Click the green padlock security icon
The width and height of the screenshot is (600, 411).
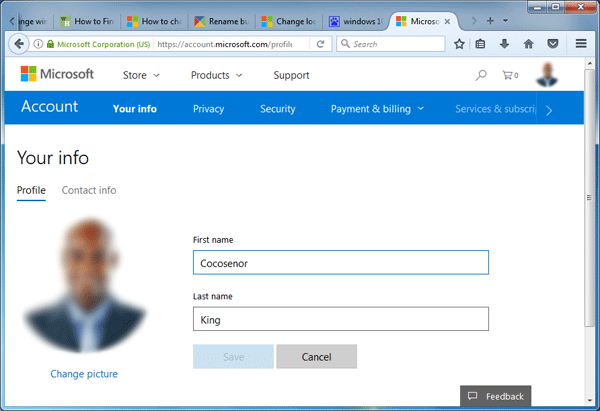coord(50,44)
